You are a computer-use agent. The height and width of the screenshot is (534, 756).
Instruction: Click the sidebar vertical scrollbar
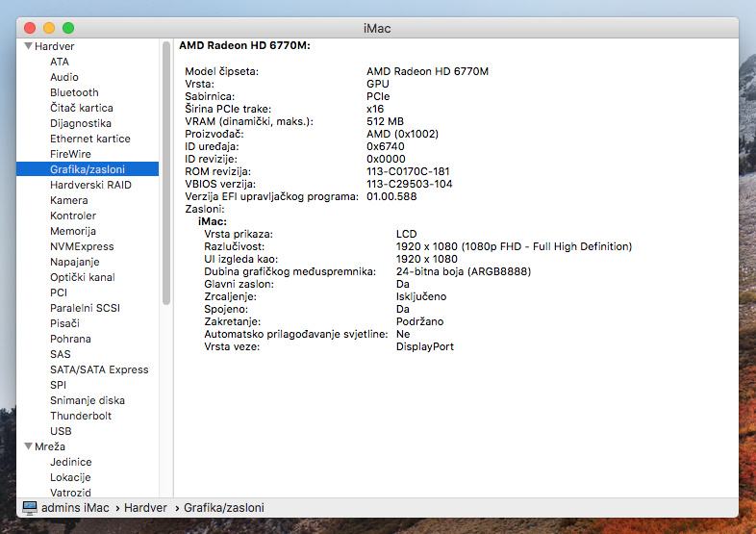tap(166, 173)
